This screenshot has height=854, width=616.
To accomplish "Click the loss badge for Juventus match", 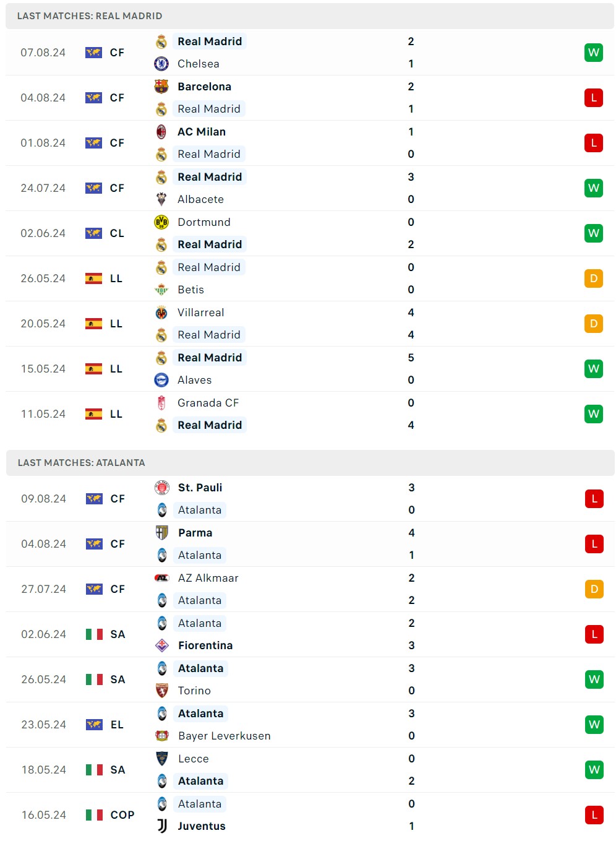I will tap(594, 815).
